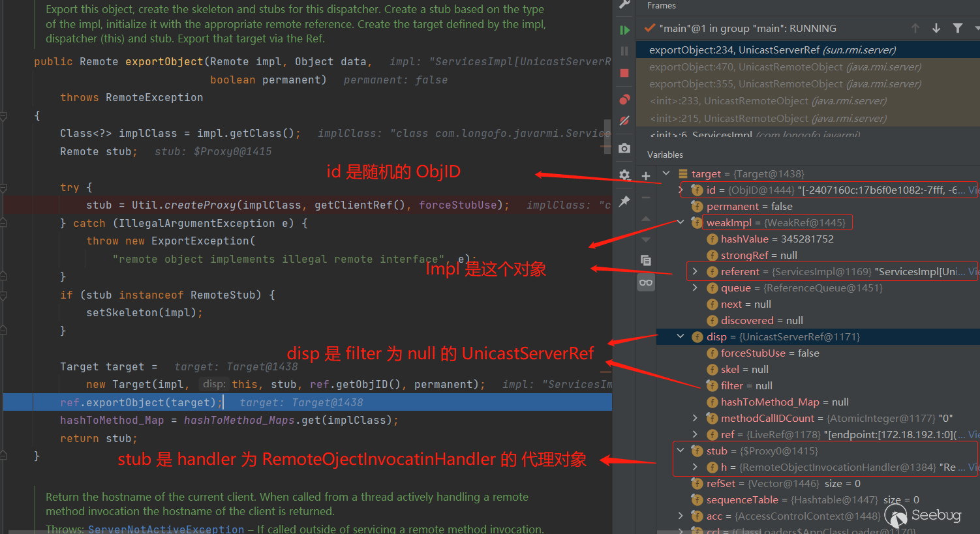Click the "disp:" parameter hint in code

click(214, 384)
